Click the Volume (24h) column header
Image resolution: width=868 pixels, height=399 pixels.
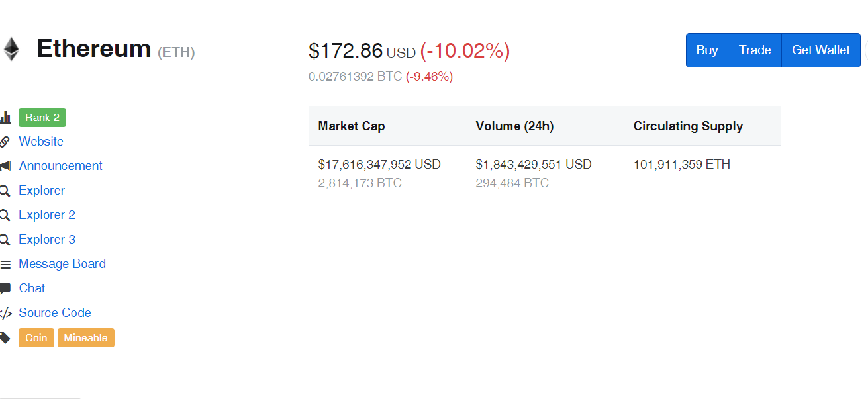[x=514, y=126]
